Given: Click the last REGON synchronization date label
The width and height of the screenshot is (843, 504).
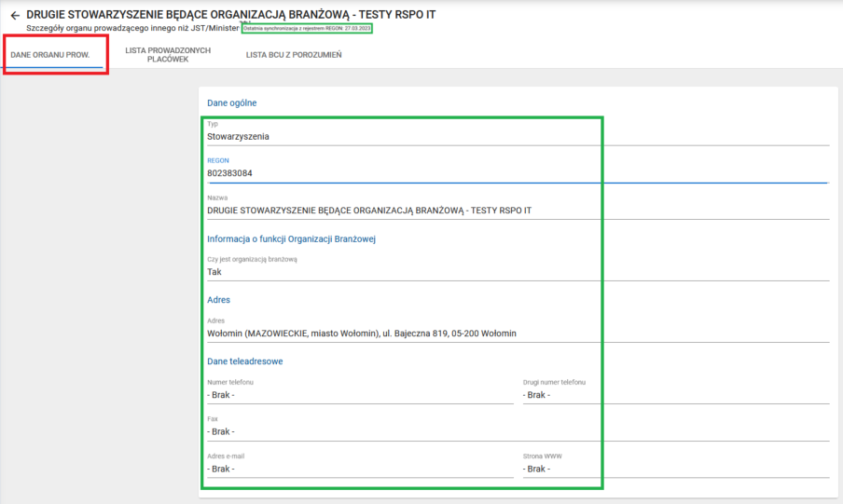Looking at the screenshot, I should click(307, 29).
